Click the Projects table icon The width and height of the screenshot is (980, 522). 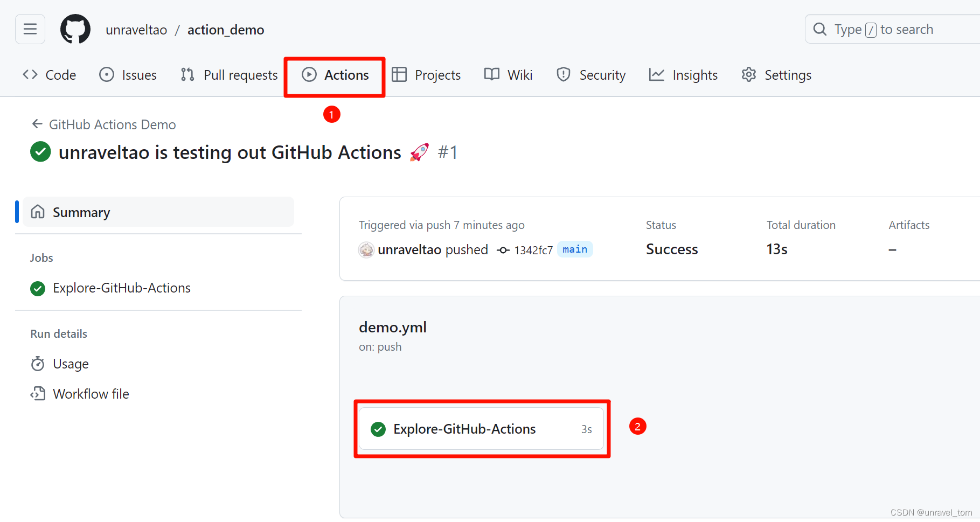399,74
